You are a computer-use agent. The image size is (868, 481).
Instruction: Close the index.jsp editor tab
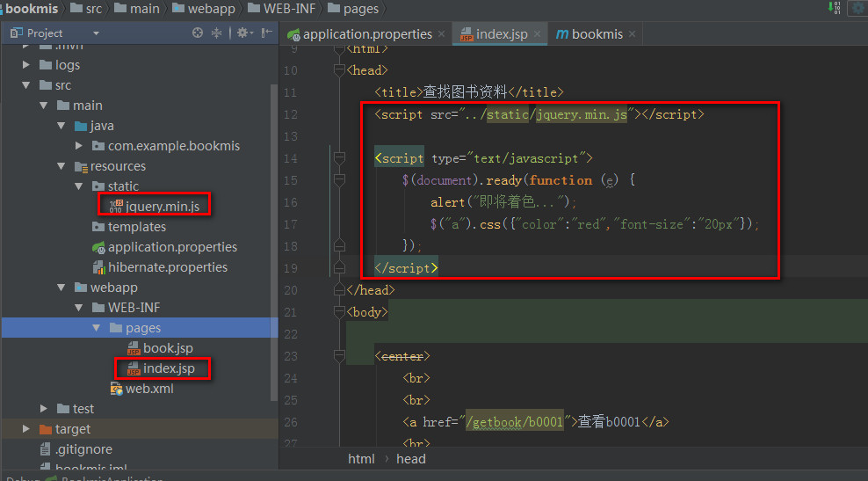point(537,34)
